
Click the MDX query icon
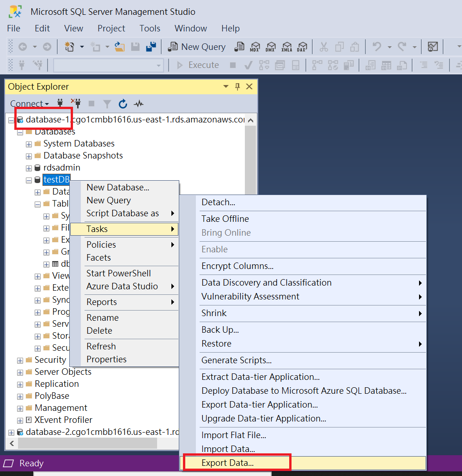click(255, 47)
